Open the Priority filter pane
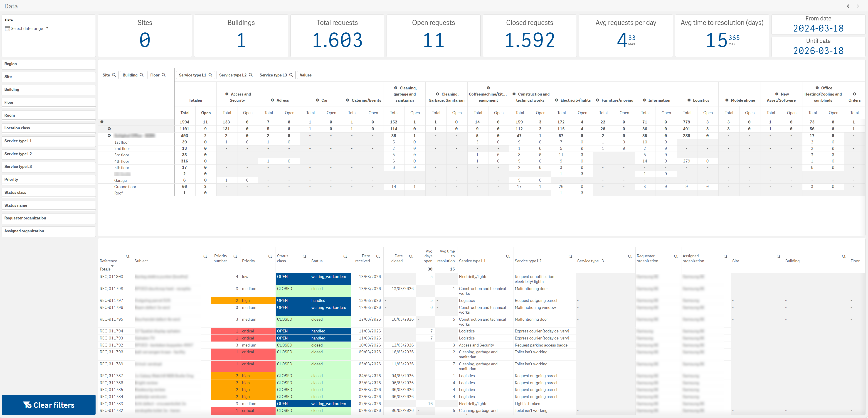The height and width of the screenshot is (418, 868). [49, 180]
